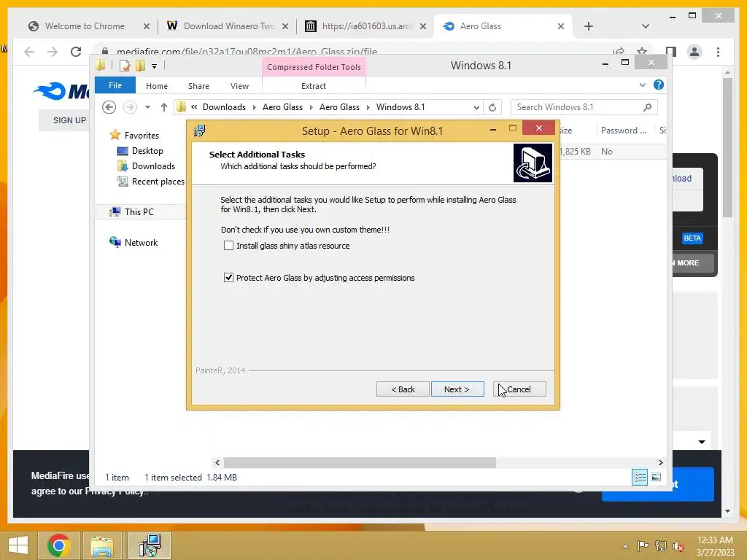Open Explorer help question mark icon
This screenshot has height=560, width=747.
(x=659, y=85)
